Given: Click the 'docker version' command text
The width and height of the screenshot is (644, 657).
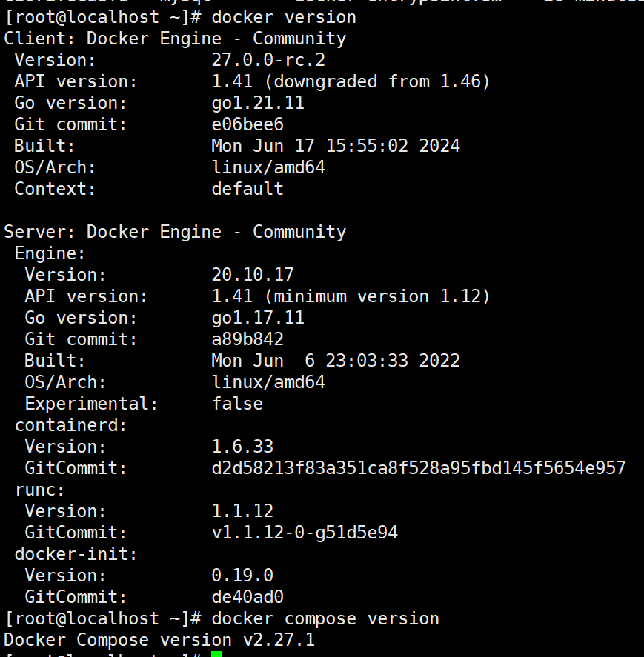Looking at the screenshot, I should coord(284,16).
